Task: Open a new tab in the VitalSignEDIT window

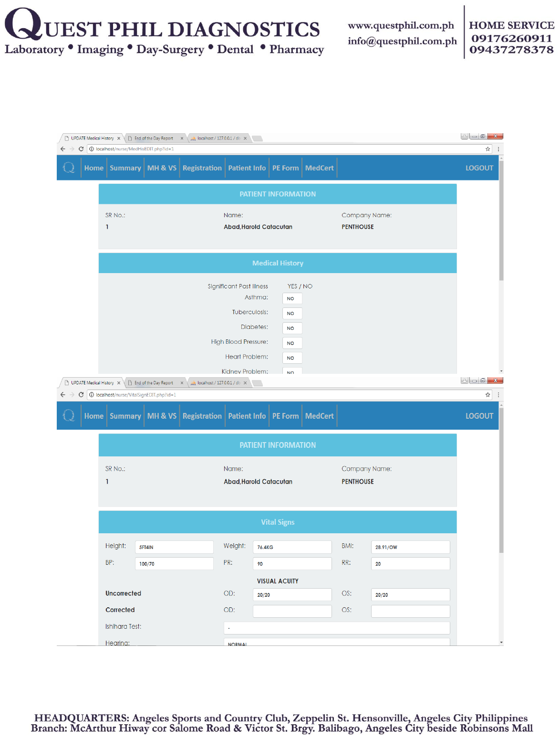Action: (x=257, y=383)
